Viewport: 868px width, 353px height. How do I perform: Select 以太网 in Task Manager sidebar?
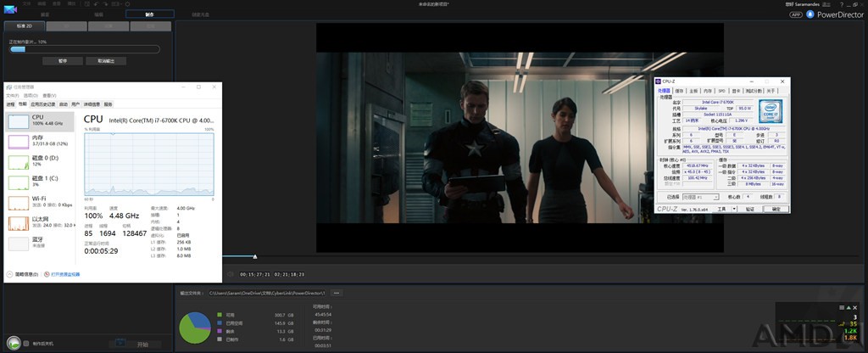(x=39, y=222)
